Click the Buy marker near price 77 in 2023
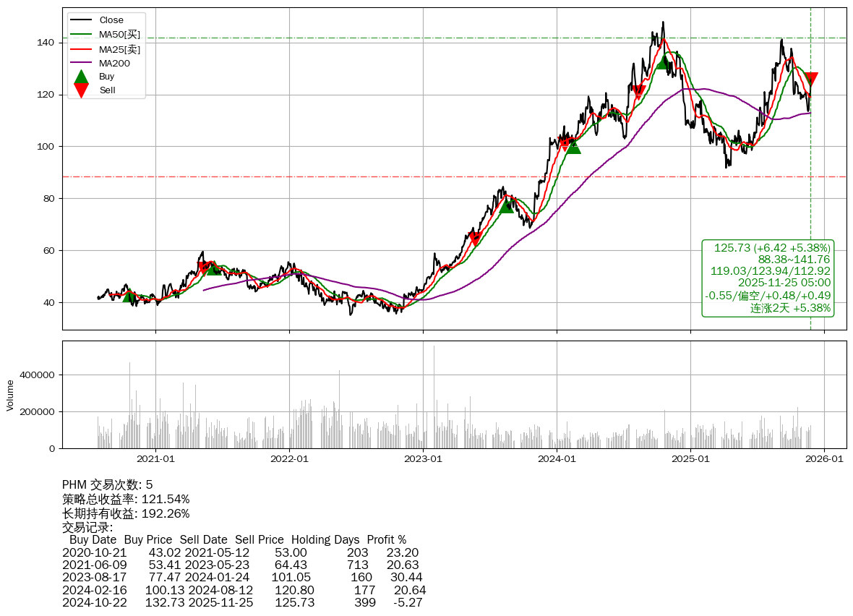The height and width of the screenshot is (616, 853). point(507,206)
